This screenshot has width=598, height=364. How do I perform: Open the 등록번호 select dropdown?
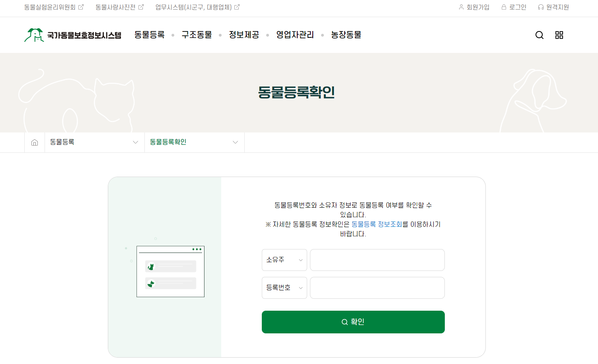pyautogui.click(x=284, y=288)
